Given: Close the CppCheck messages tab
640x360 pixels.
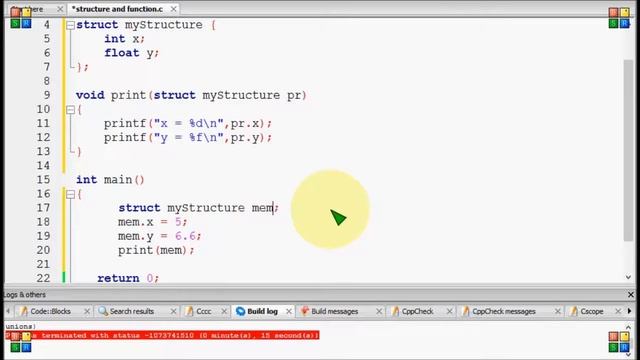Looking at the screenshot, I should coord(558,311).
